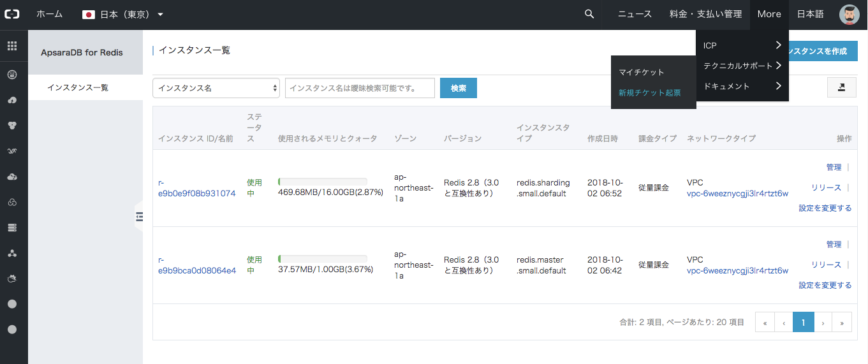Click the Alibaba Cloud logo icon
The height and width of the screenshot is (364, 868).
click(12, 14)
